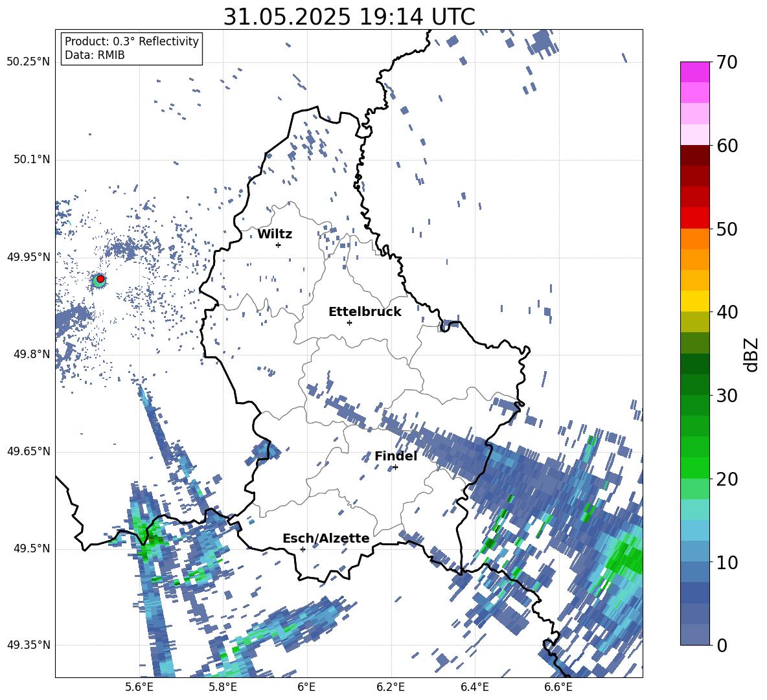Viewport: 767px width, 700px height.
Task: Click the 49.35°N latitude tick label
Action: 29,645
